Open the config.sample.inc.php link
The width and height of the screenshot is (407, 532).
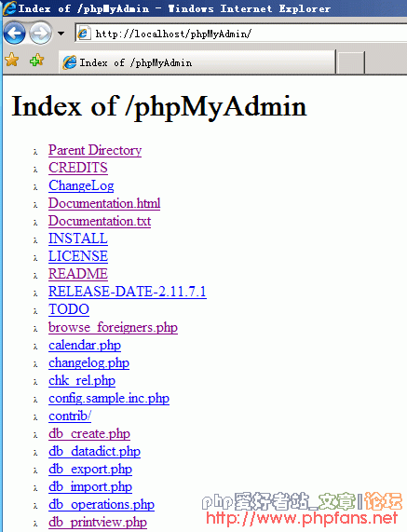coord(109,399)
